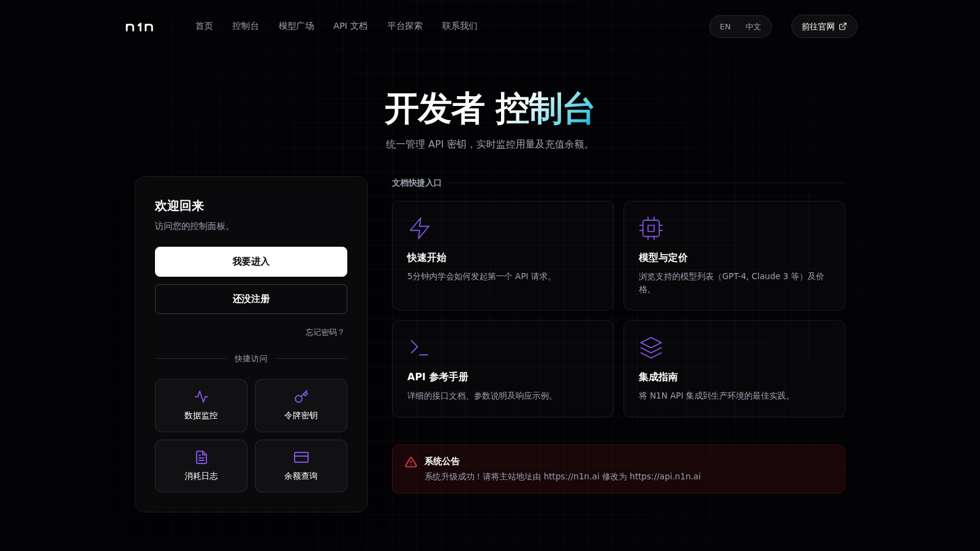
Task: Open the 模型与定价 card title
Action: (x=663, y=258)
